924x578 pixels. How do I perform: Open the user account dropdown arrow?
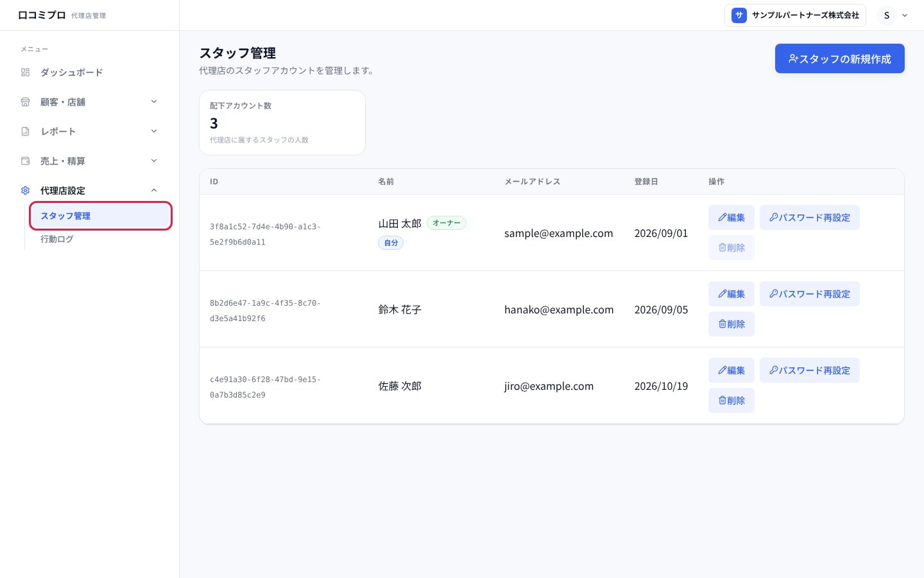pos(905,15)
